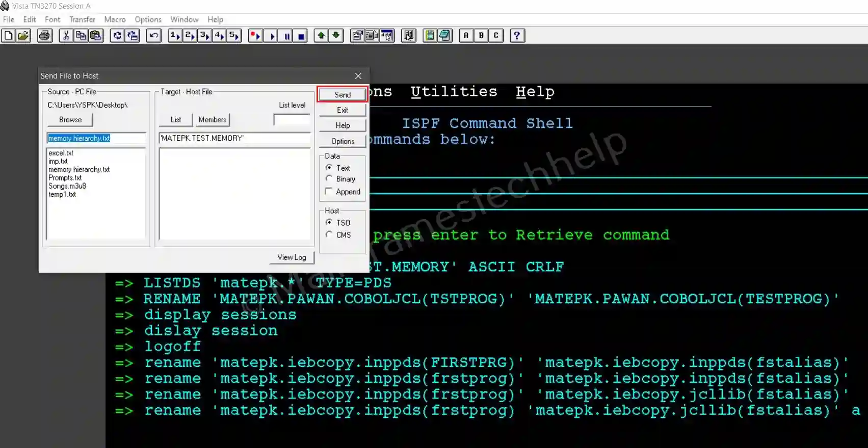The image size is (868, 448).
Task: Choose CMS host radio button
Action: point(329,235)
